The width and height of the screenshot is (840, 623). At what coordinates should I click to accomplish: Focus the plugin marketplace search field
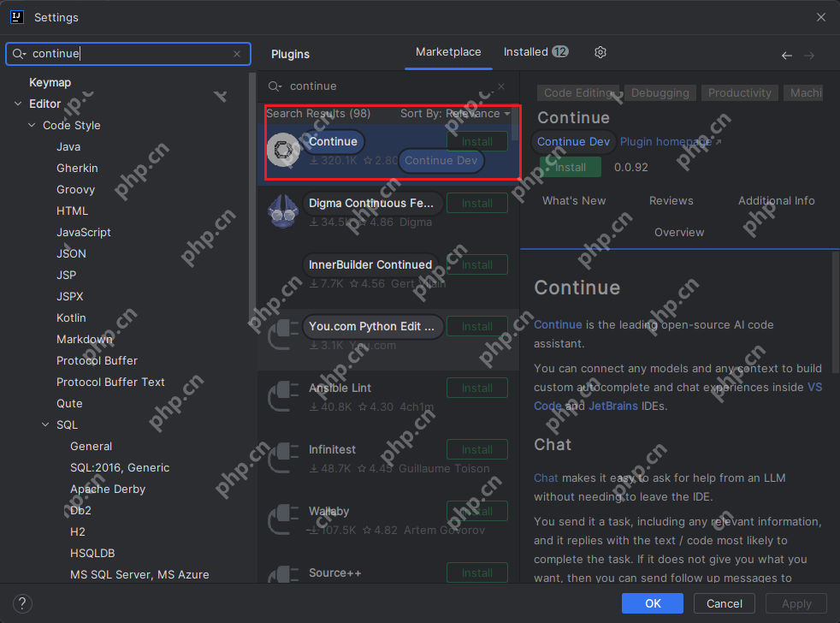coord(387,86)
